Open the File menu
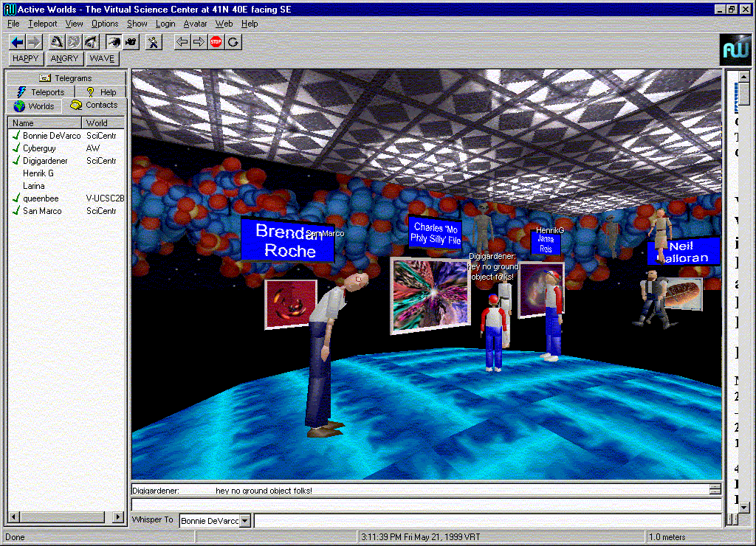756x546 pixels. [x=13, y=24]
